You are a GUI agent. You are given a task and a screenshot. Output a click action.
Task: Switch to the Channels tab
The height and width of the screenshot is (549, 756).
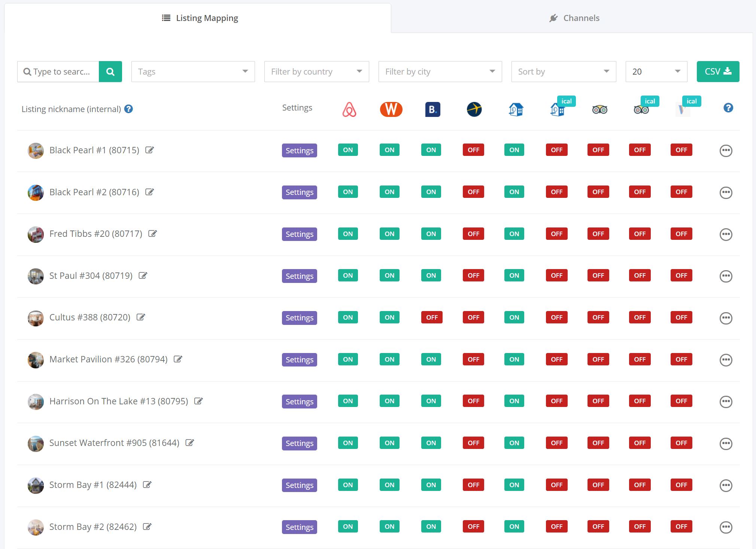(574, 18)
